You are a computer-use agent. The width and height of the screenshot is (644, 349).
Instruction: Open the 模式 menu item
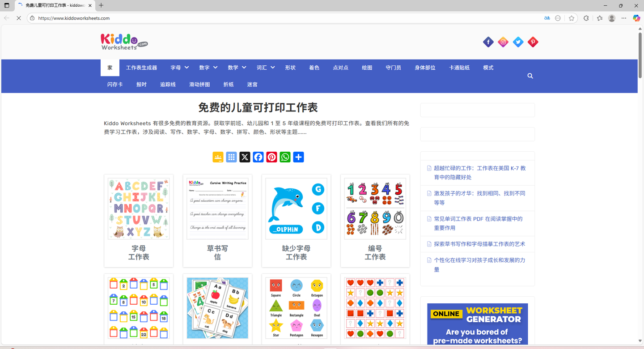point(488,68)
